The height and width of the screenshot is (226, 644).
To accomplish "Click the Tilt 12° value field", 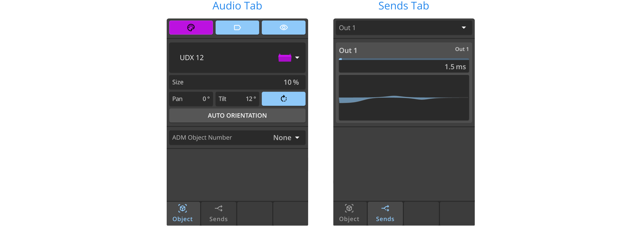I will (237, 99).
